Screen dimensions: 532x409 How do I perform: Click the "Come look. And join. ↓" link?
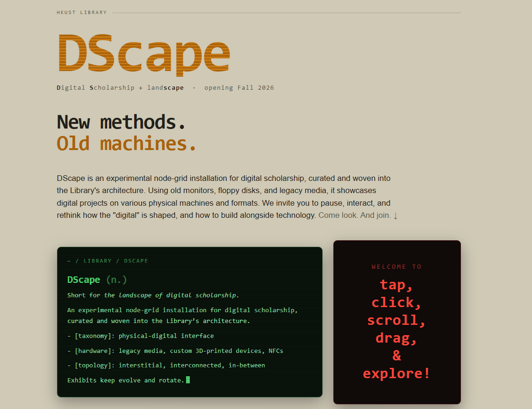point(358,215)
